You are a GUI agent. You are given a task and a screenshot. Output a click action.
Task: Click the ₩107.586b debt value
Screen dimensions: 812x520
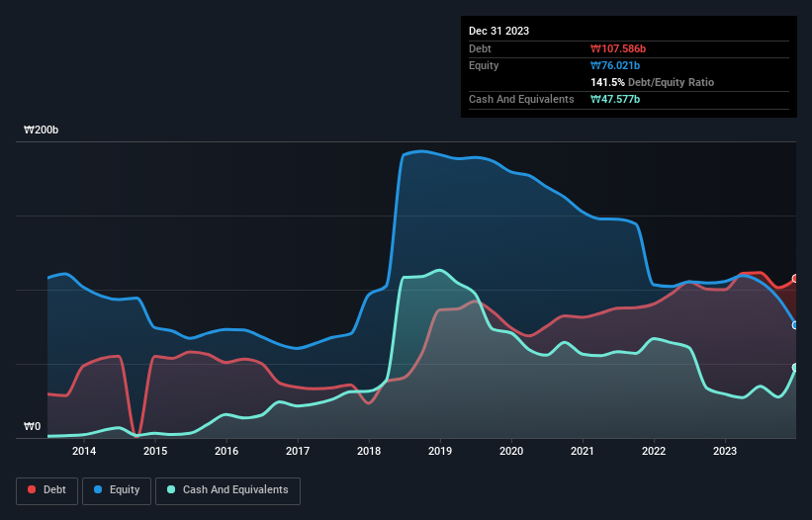pos(618,48)
